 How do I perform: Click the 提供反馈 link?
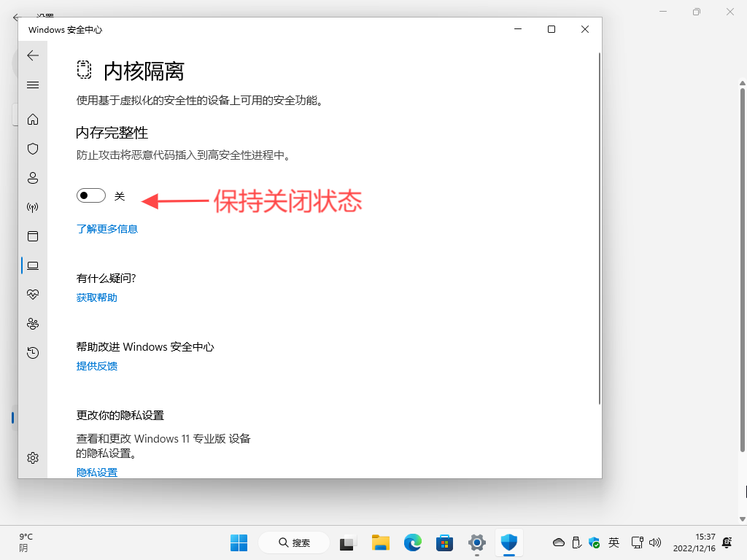pos(97,366)
